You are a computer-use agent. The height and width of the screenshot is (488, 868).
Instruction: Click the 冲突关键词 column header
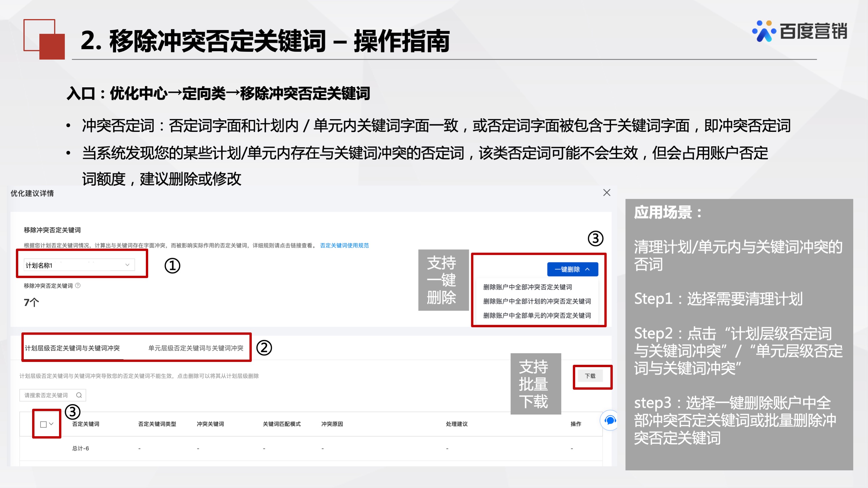(x=210, y=424)
